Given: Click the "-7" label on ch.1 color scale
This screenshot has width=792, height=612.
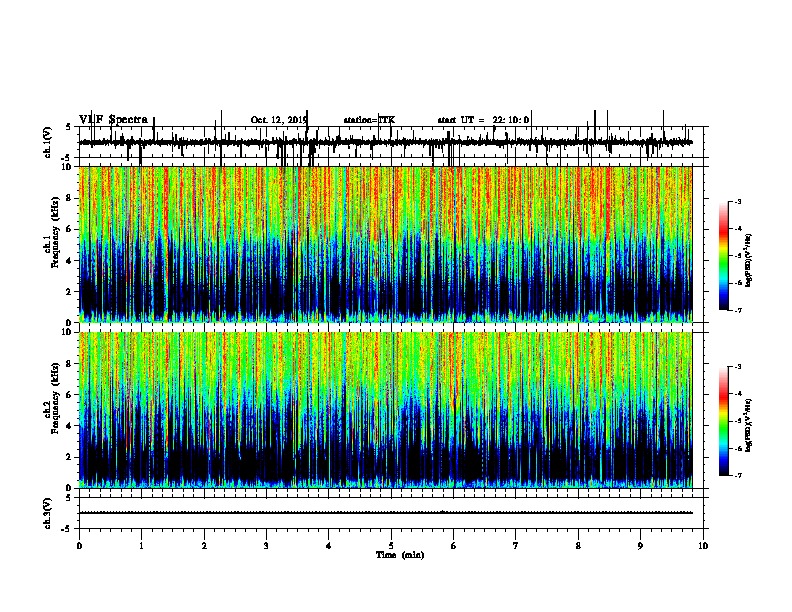Looking at the screenshot, I should pos(738,310).
